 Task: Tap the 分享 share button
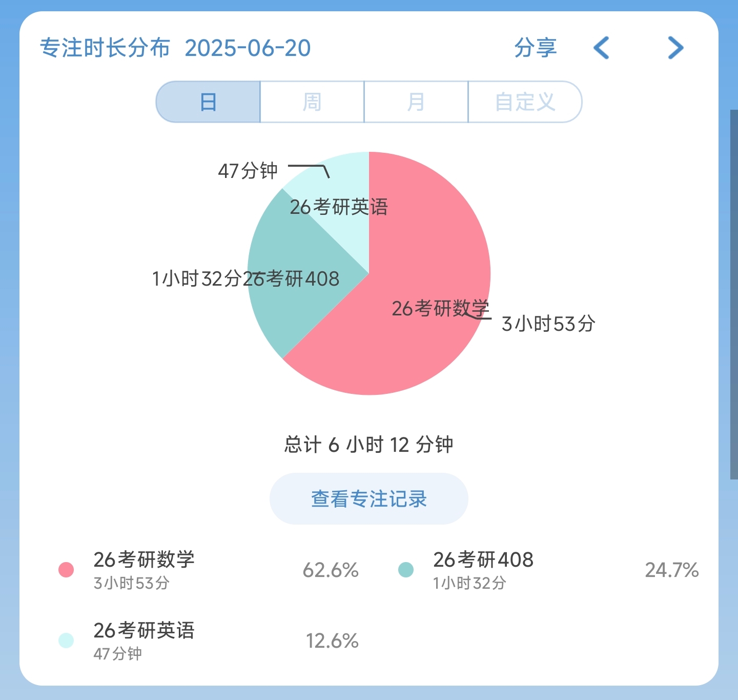tap(535, 48)
